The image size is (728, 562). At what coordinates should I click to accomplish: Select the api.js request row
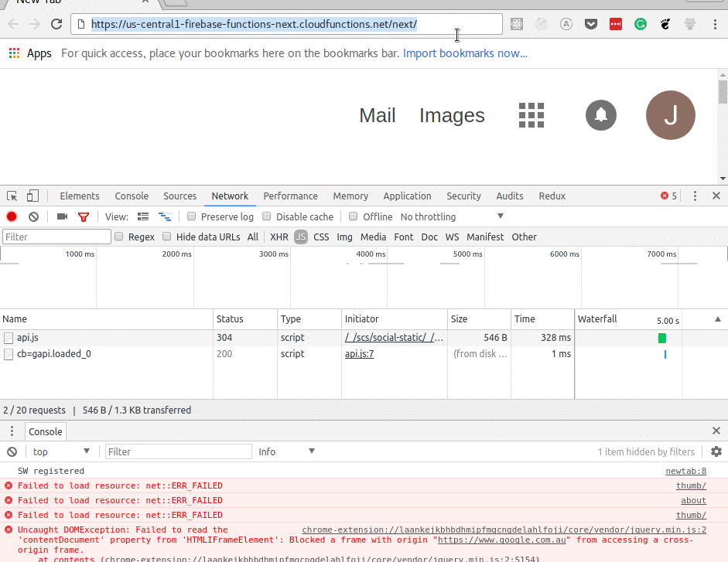(364, 338)
